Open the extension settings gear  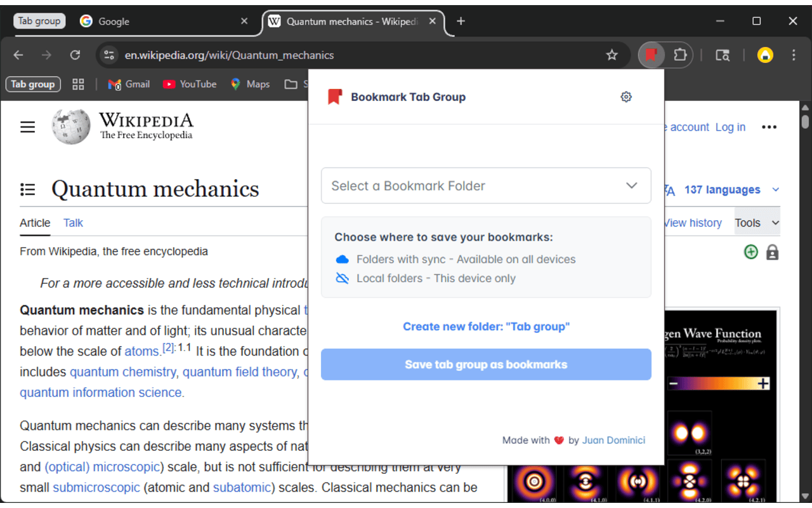pos(626,97)
